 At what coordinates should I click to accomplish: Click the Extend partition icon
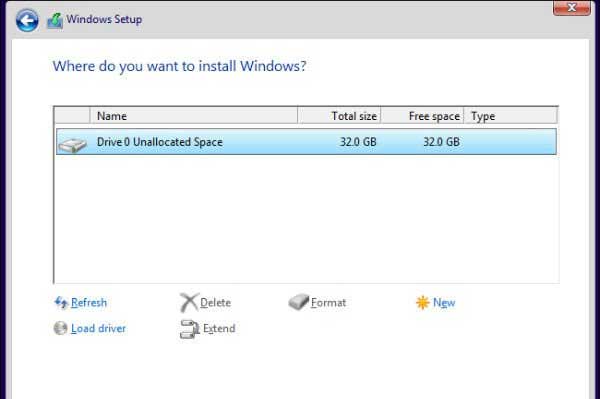coord(189,329)
